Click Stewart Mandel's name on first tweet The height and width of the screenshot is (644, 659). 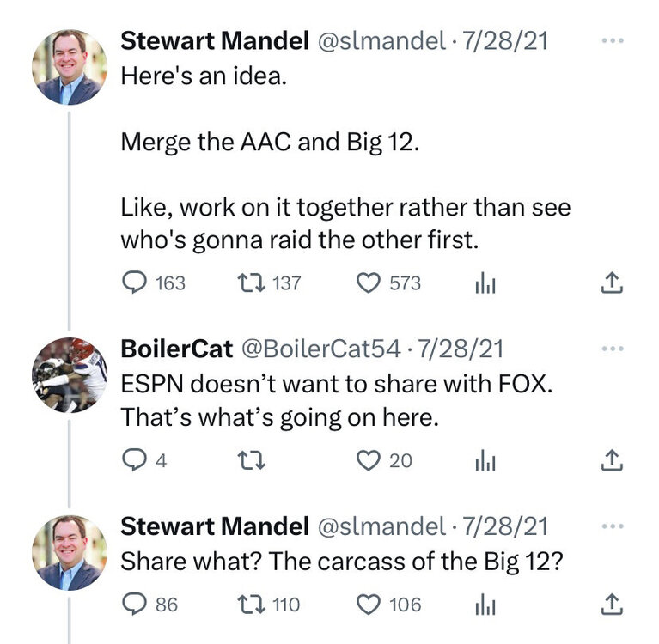[x=214, y=41]
